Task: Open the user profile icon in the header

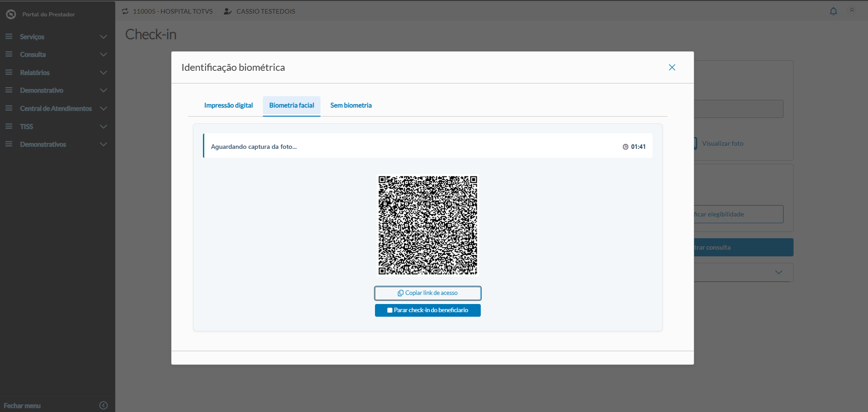Action: click(x=852, y=10)
